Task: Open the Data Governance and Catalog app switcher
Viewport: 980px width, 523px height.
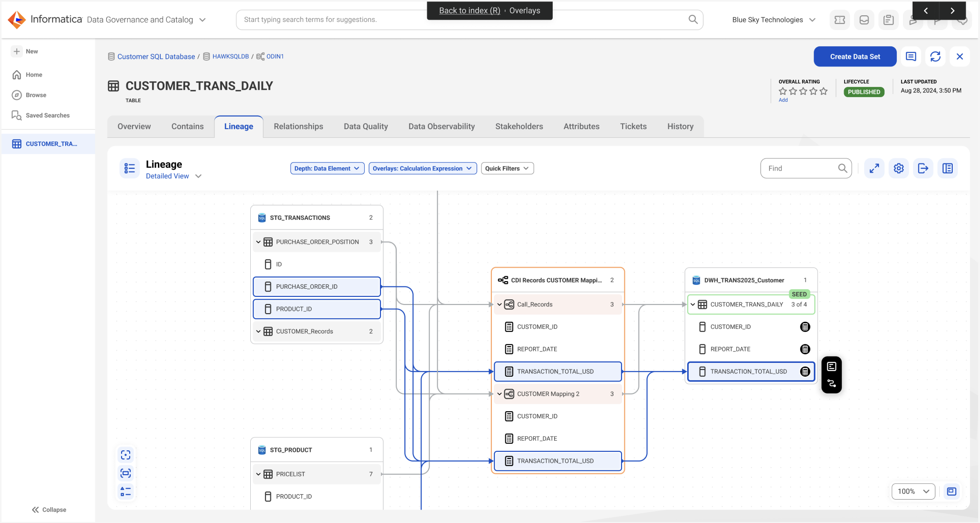Action: (x=202, y=20)
